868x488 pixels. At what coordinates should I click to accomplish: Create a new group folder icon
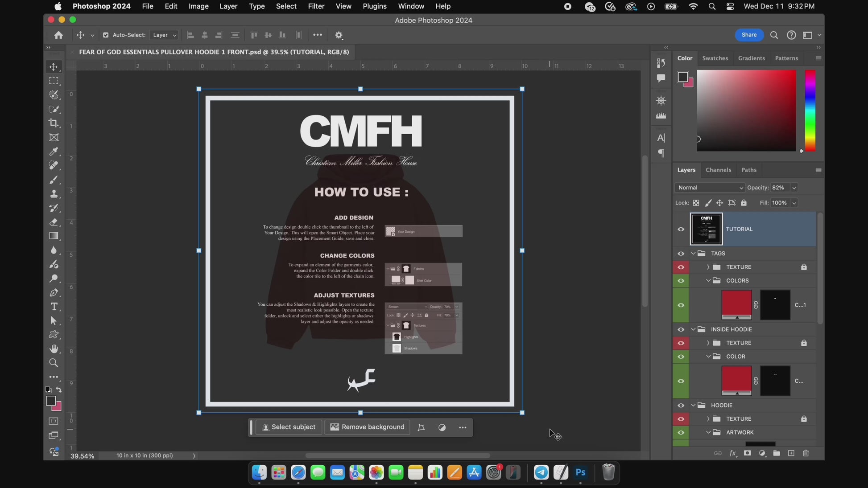point(777,453)
